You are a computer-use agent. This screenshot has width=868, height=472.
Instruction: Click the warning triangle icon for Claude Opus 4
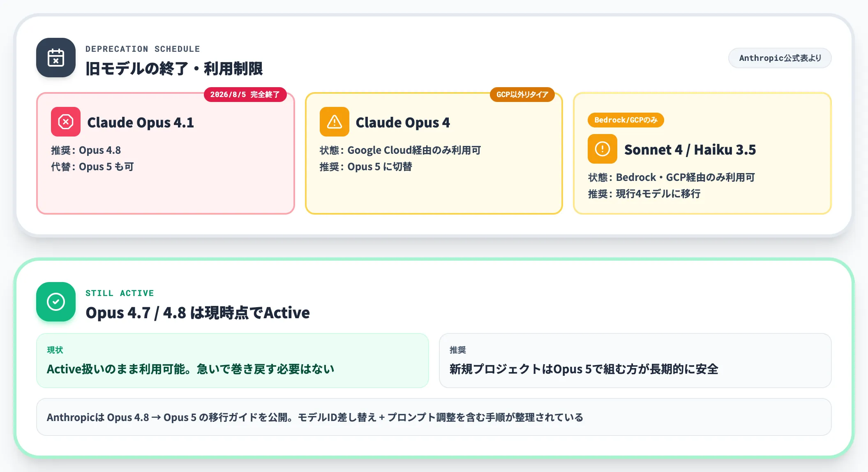(x=335, y=122)
